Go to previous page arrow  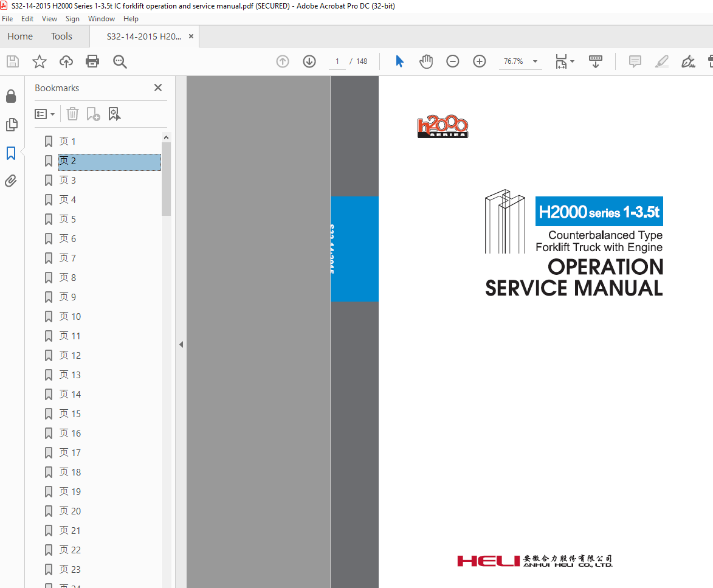283,61
